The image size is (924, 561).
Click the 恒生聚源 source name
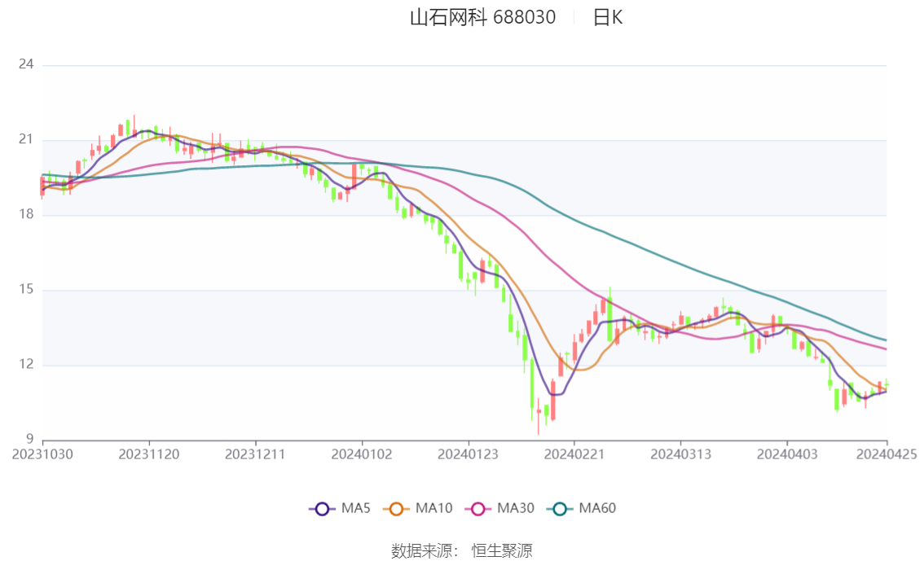tap(501, 551)
